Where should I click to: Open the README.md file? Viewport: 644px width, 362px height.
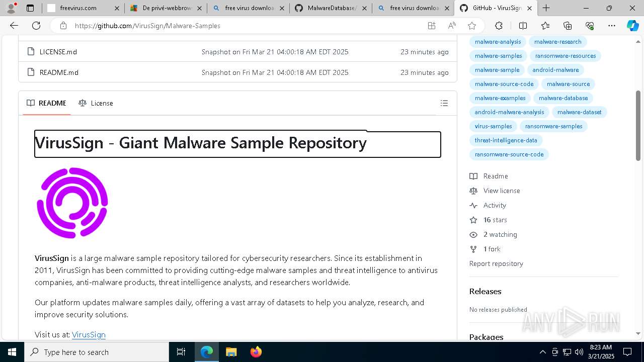click(59, 72)
